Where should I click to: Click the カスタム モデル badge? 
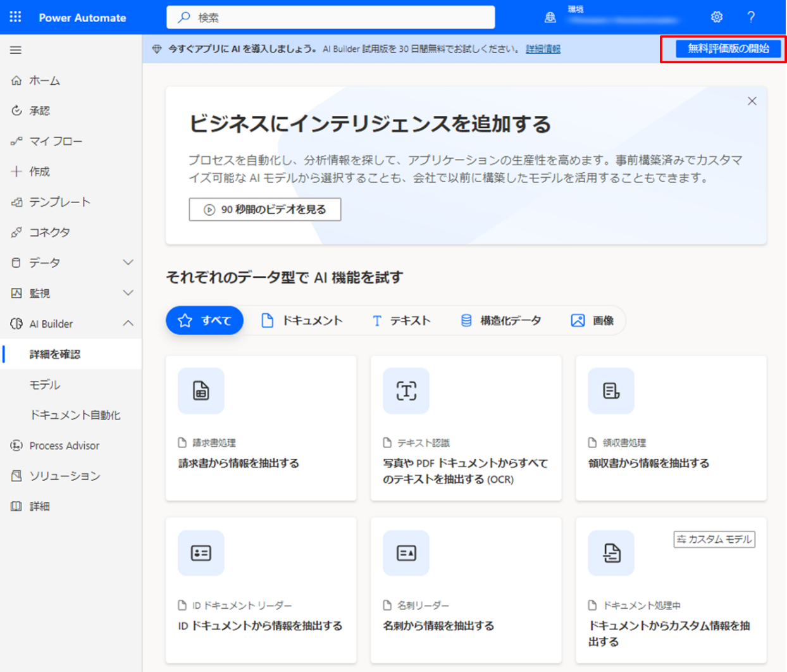(x=714, y=539)
